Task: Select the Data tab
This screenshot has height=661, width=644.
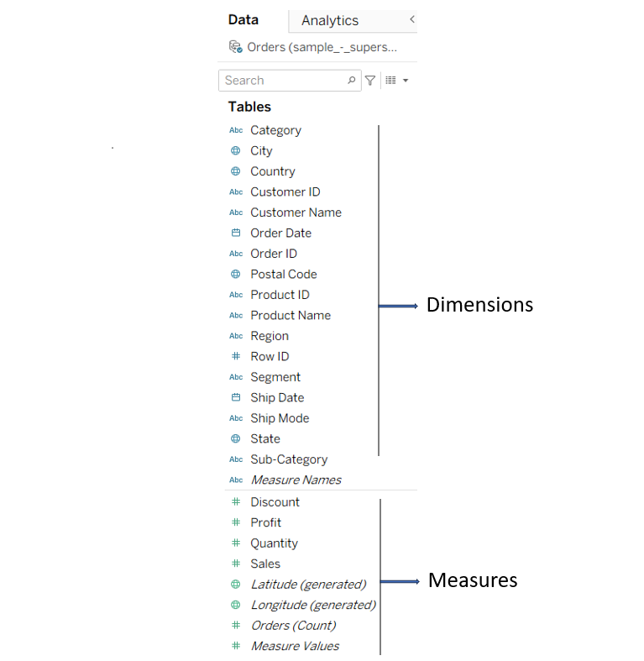Action: [x=243, y=20]
